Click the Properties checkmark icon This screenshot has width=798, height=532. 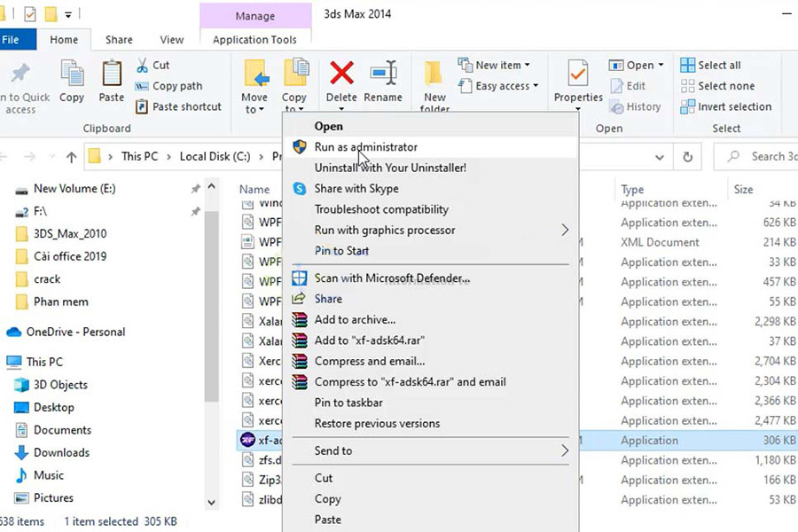[x=577, y=74]
